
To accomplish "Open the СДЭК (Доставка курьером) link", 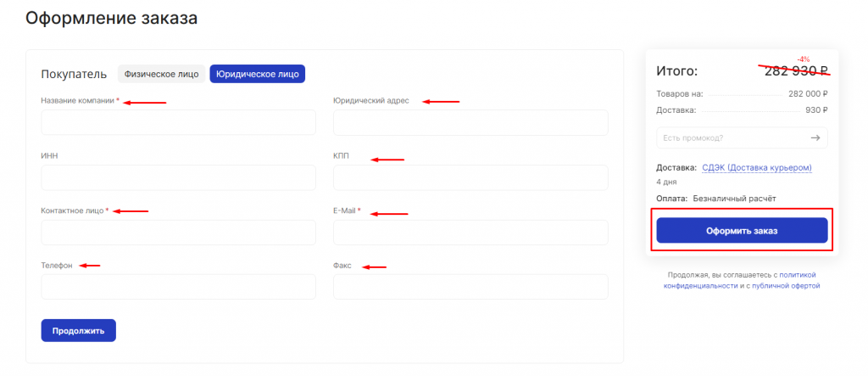I will [756, 168].
